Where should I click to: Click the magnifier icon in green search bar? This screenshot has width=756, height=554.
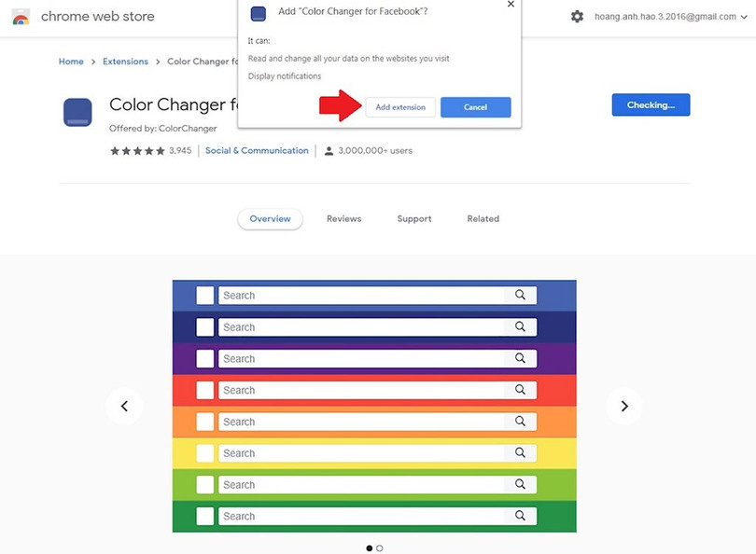click(x=520, y=516)
